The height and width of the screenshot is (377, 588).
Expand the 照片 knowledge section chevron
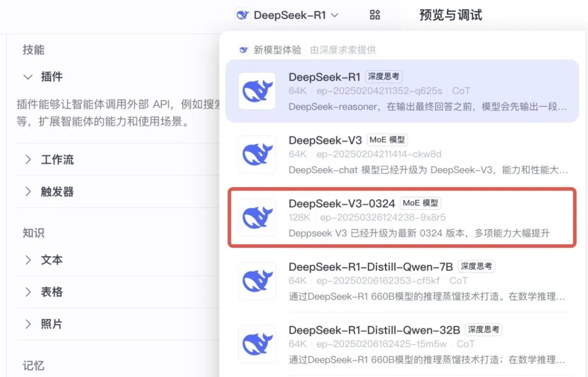click(28, 324)
